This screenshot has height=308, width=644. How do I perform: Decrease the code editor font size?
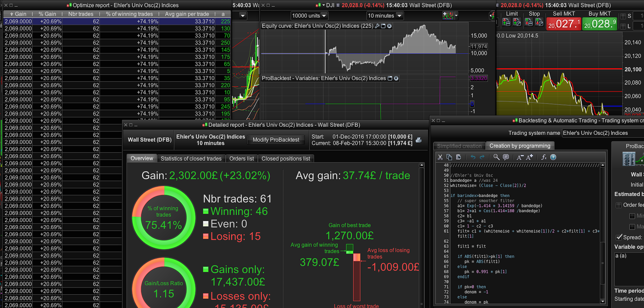pyautogui.click(x=520, y=157)
